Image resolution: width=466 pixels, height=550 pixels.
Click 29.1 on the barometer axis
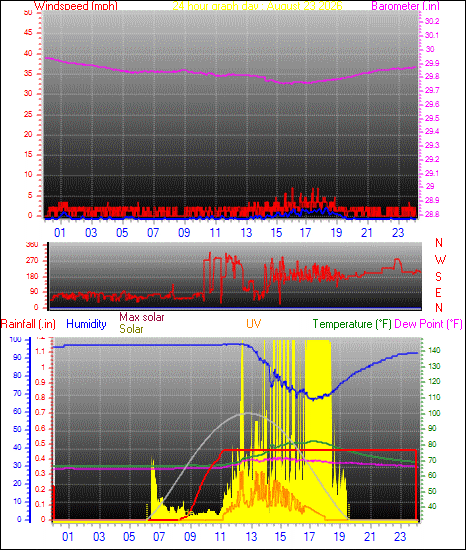tap(432, 173)
